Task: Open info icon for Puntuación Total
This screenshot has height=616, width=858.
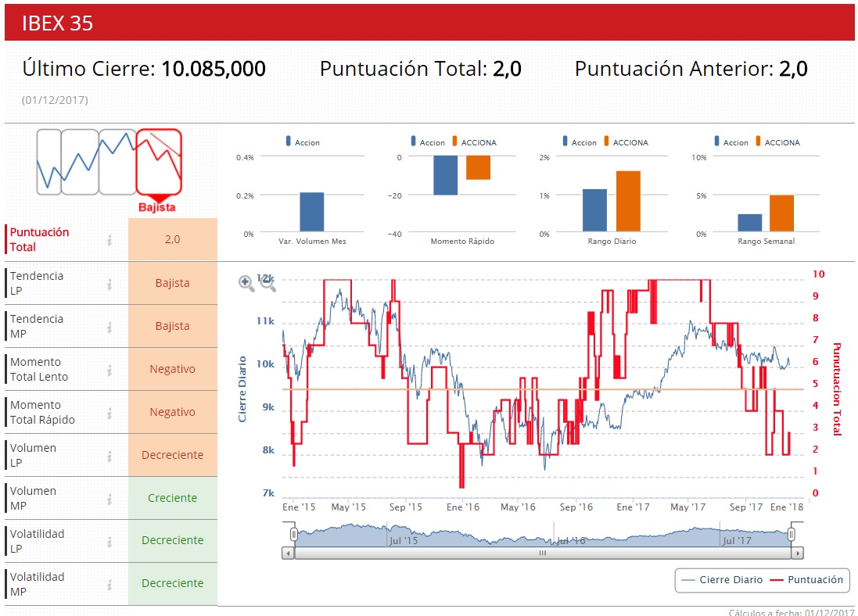Action: point(109,240)
